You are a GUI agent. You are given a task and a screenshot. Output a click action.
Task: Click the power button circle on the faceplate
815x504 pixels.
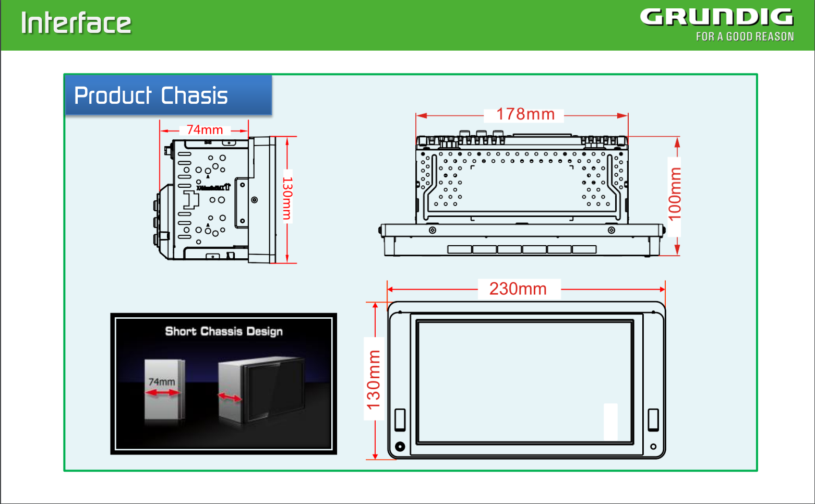coord(400,447)
